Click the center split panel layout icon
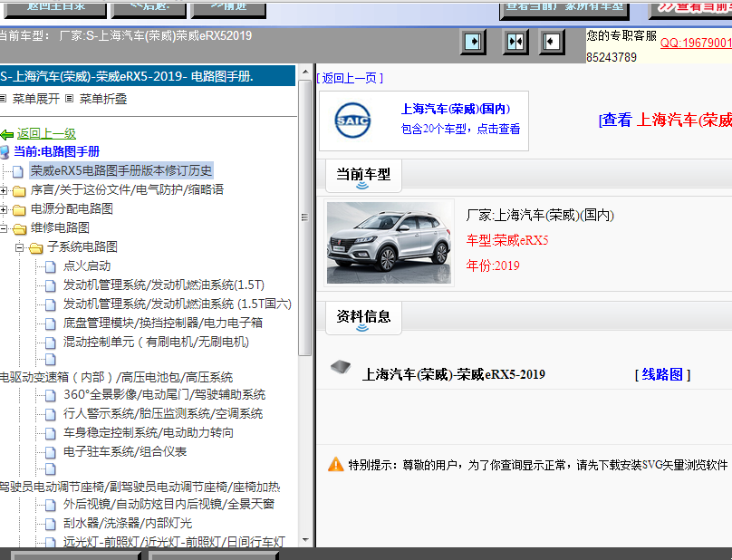Screen dimensions: 732x560 coord(515,42)
